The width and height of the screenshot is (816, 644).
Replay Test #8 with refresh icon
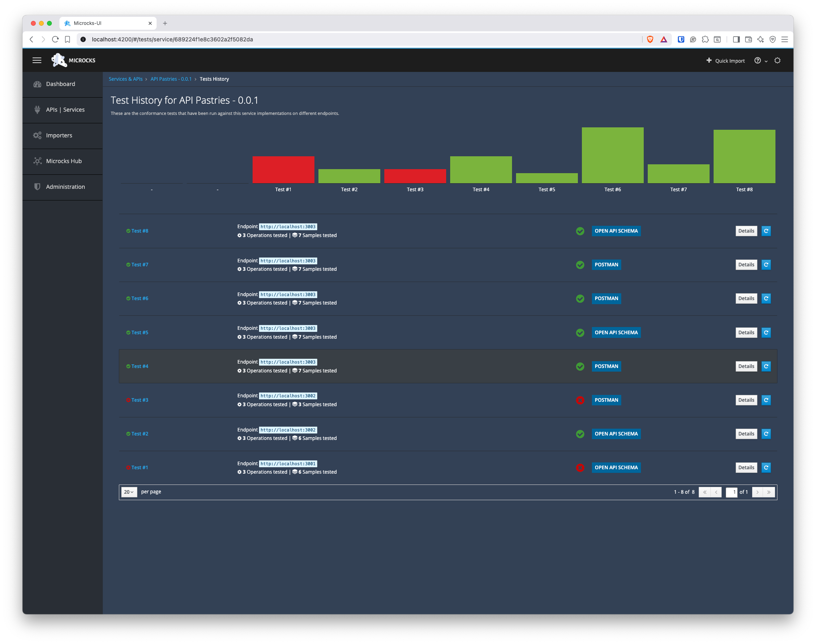[x=766, y=231]
